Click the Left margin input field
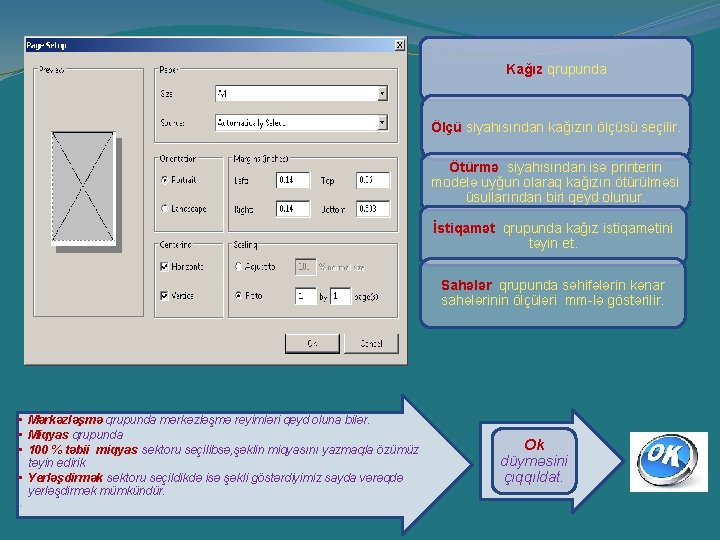Viewport: 720px width, 540px height. click(x=293, y=180)
